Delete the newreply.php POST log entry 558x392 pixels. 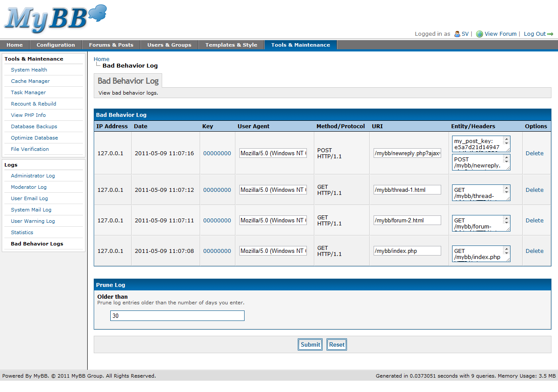[x=534, y=153]
